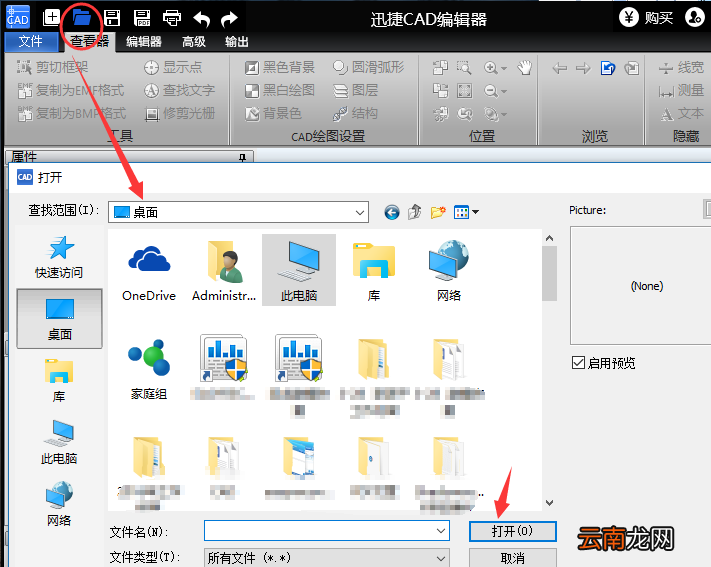Click the 文件名 input field
The width and height of the screenshot is (711, 567).
pos(326,531)
